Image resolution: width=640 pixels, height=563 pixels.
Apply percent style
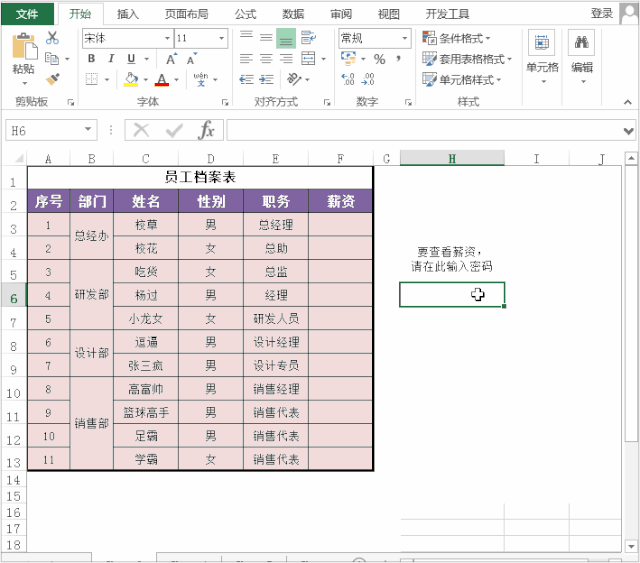[380, 59]
